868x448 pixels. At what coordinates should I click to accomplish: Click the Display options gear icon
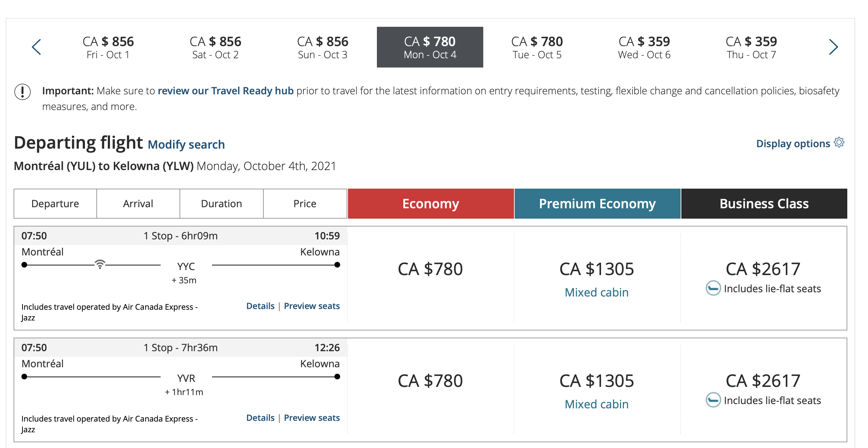[839, 143]
